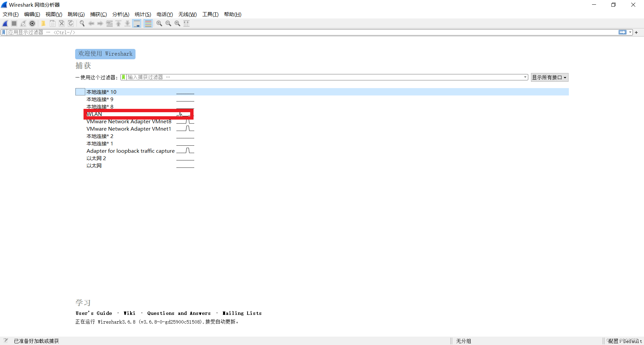The width and height of the screenshot is (644, 345).
Task: Go to previous packet with the left arrow
Action: pos(91,23)
